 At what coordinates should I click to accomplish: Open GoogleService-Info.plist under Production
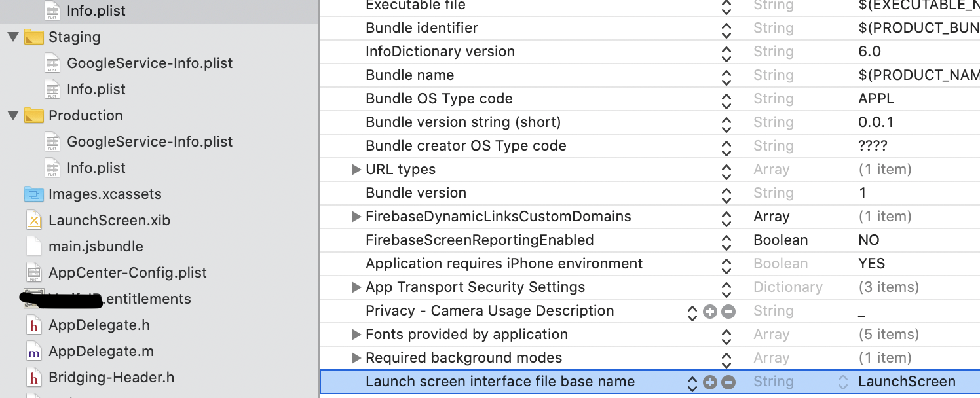[149, 141]
